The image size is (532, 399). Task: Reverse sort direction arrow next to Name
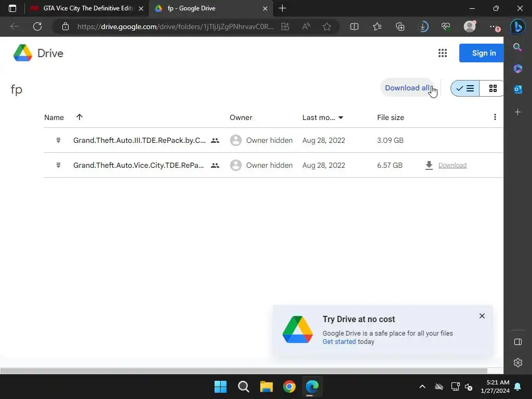[x=79, y=117]
